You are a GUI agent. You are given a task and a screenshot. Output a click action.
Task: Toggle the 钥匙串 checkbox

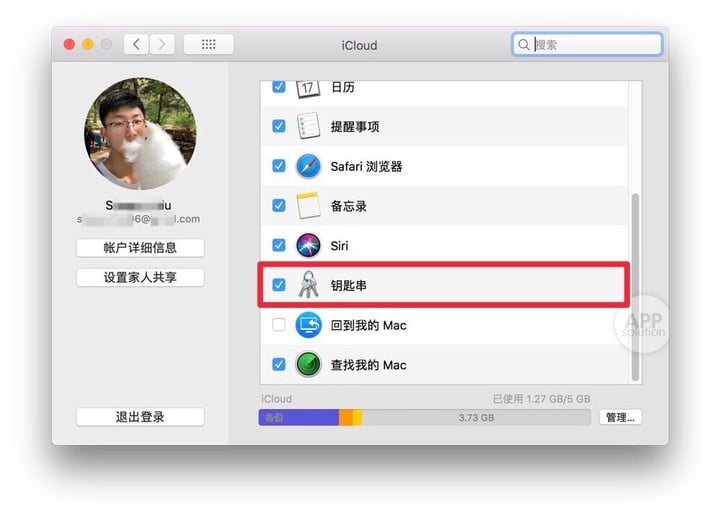click(279, 285)
